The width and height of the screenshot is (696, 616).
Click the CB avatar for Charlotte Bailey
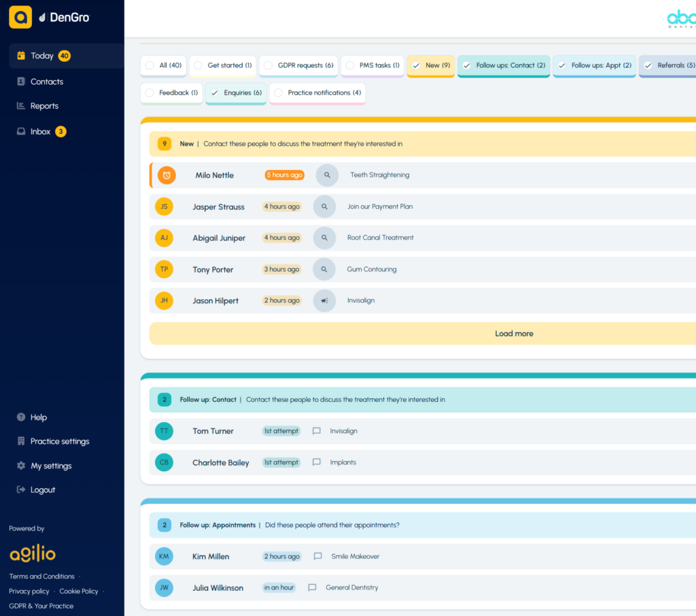[164, 462]
